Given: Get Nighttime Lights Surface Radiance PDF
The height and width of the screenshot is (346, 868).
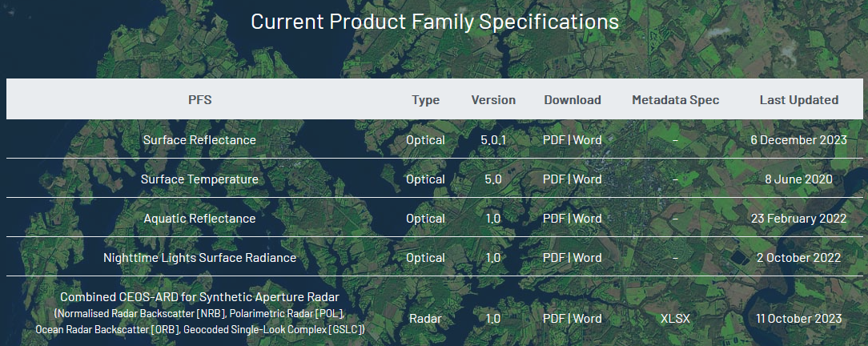Looking at the screenshot, I should point(553,258).
